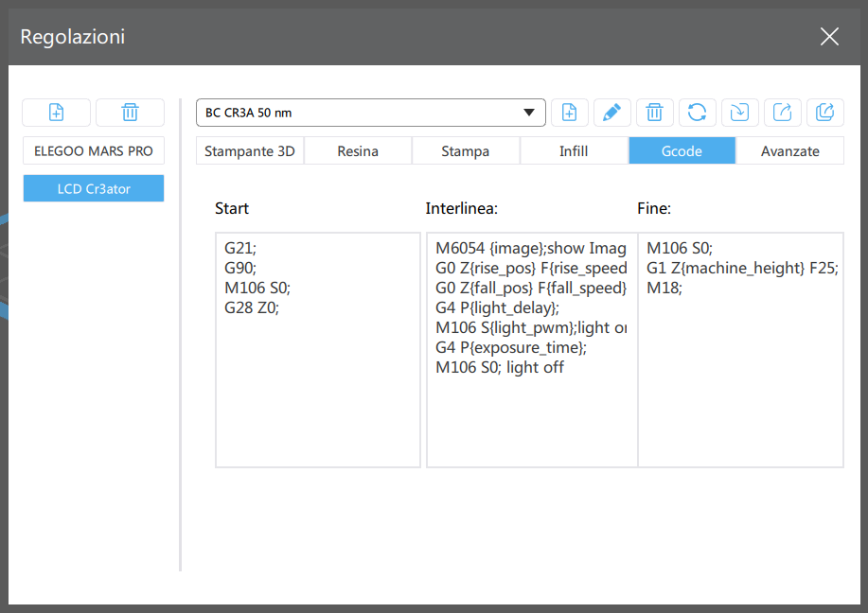Select the Infill tab
The height and width of the screenshot is (613, 868).
(x=574, y=151)
